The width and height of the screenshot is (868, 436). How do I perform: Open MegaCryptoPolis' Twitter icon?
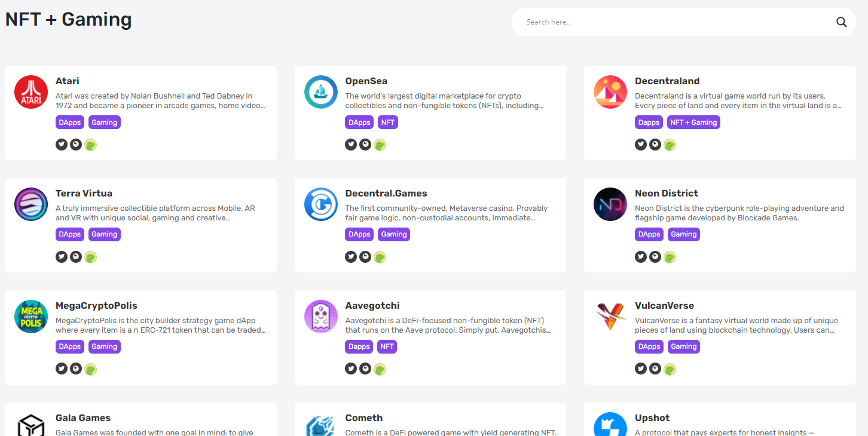[62, 369]
